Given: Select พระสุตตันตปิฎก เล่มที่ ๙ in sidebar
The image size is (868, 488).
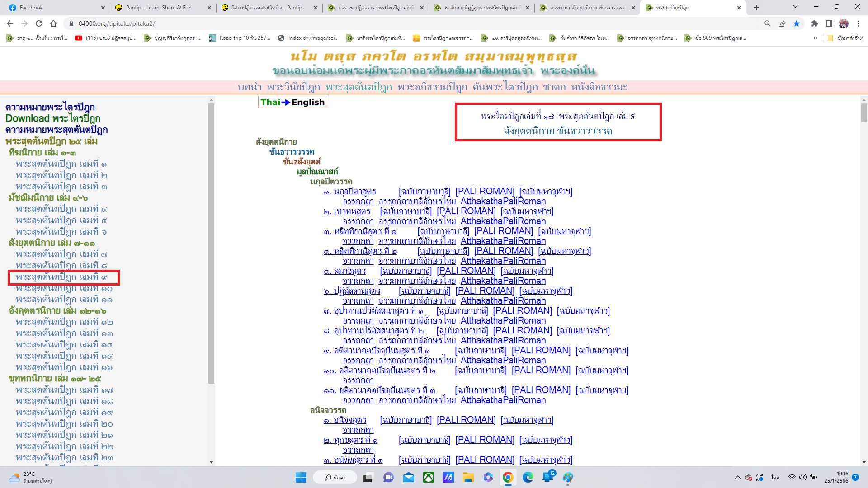Looking at the screenshot, I should coord(61,277).
